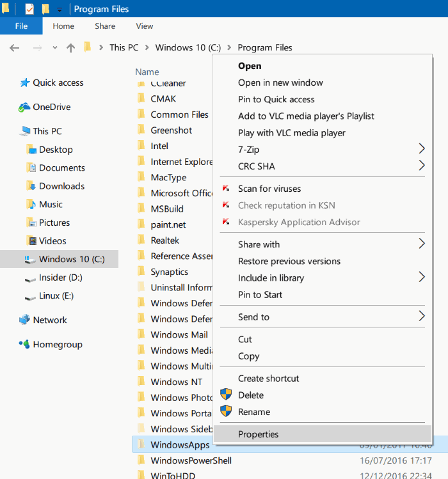Click the Linux (E:) drive icon

tap(30, 297)
